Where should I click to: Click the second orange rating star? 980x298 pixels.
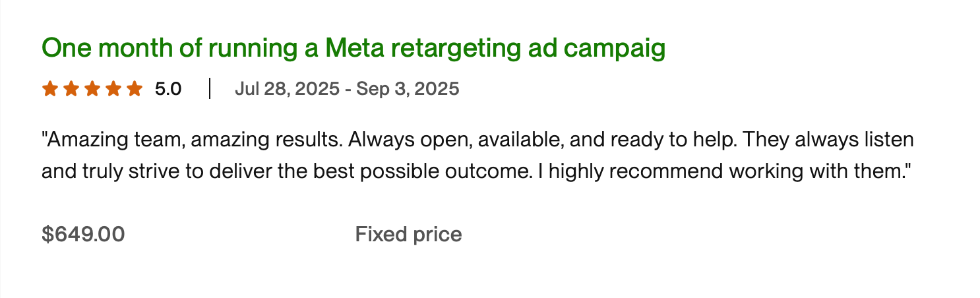[x=71, y=88]
